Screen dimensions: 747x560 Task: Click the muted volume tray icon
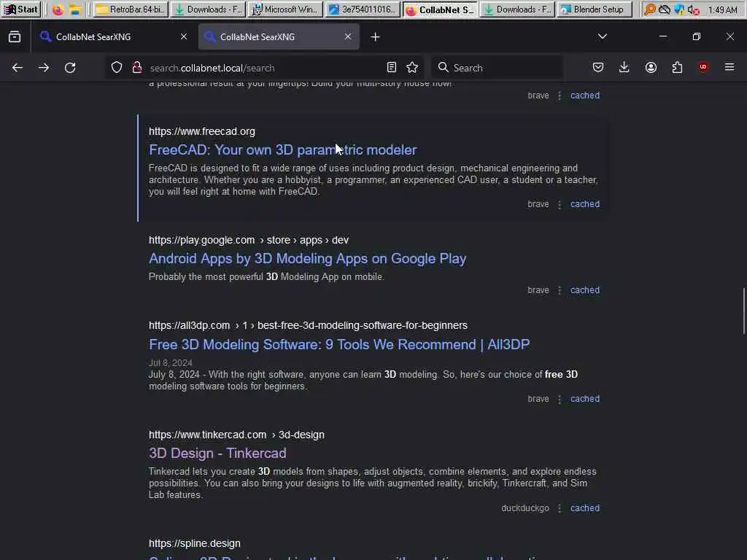pyautogui.click(x=694, y=9)
